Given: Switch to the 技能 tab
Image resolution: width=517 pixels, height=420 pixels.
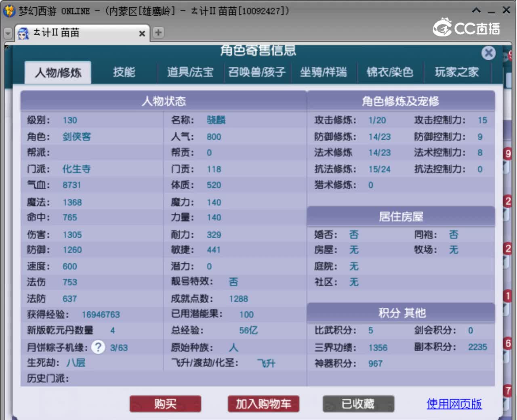Looking at the screenshot, I should (x=124, y=72).
